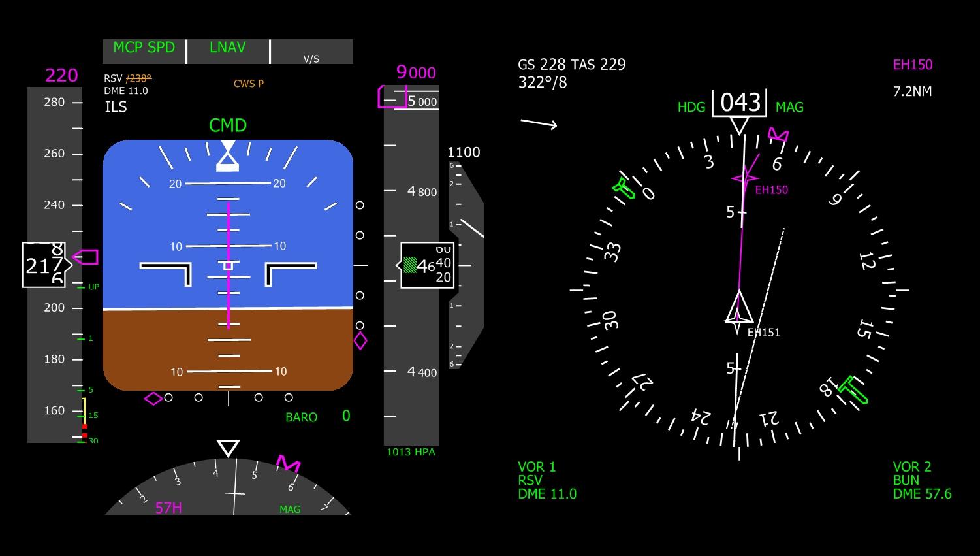Click the PFD compass heading pointer triangle
The image size is (980, 556).
228,448
